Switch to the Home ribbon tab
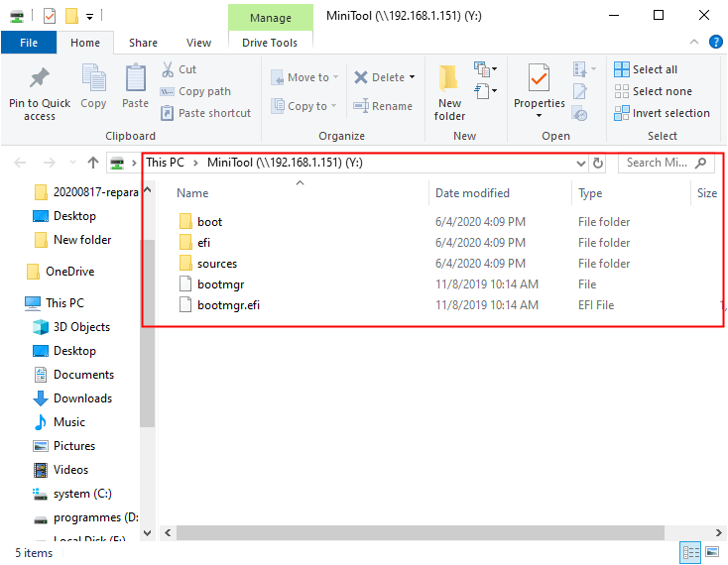The height and width of the screenshot is (565, 728). pyautogui.click(x=85, y=43)
